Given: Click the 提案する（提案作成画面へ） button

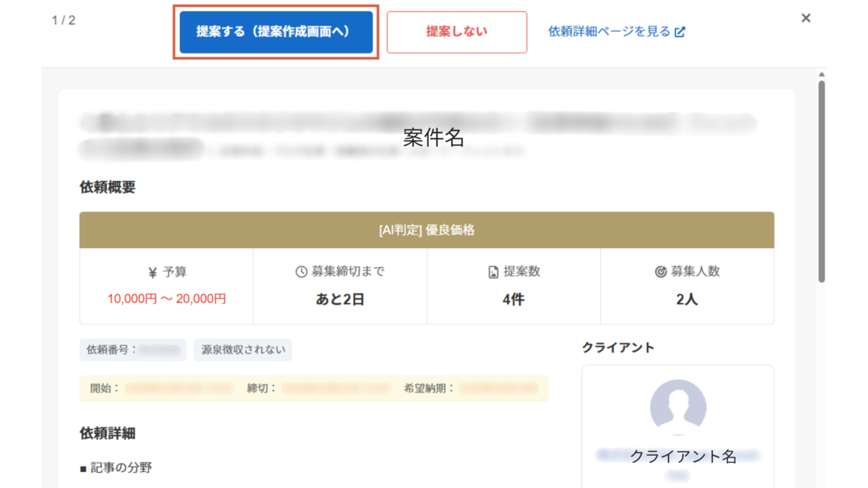Looking at the screenshot, I should [275, 32].
